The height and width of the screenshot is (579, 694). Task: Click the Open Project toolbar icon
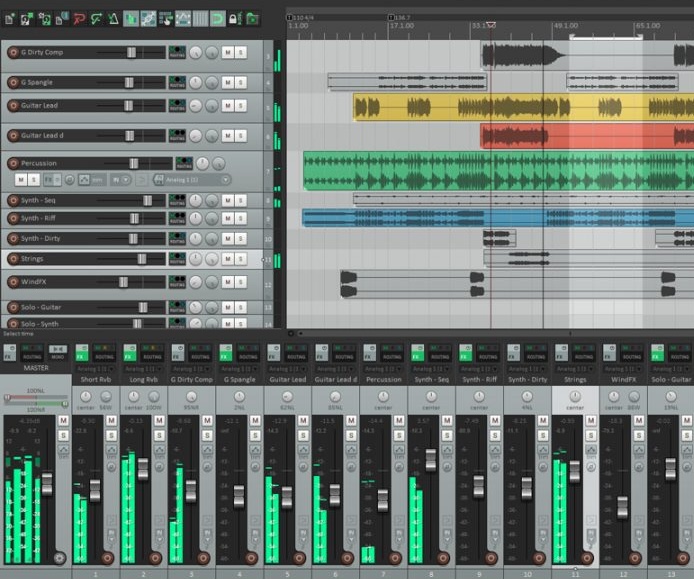[27, 19]
